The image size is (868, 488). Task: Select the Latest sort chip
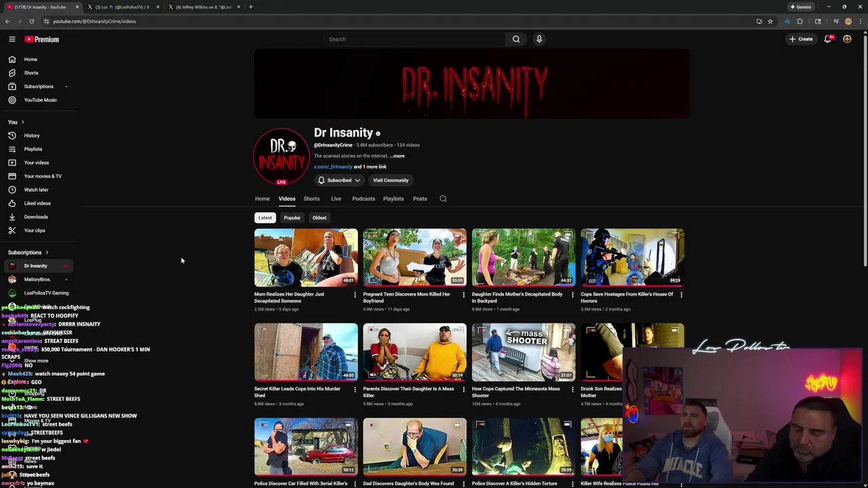[265, 218]
